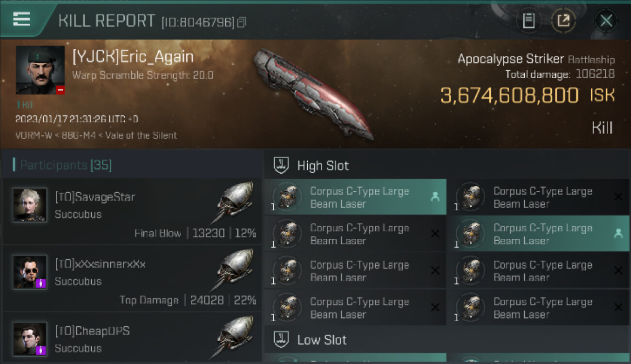The image size is (631, 364).
Task: Expand the Low Slot section header
Action: point(322,340)
